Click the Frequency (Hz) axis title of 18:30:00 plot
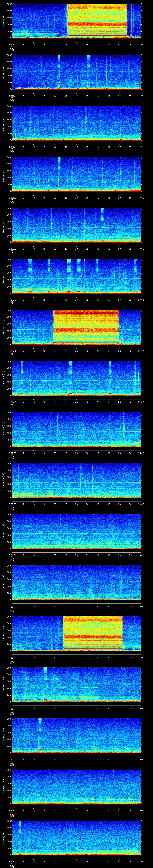This screenshot has height=868, width=153. (x=4, y=838)
